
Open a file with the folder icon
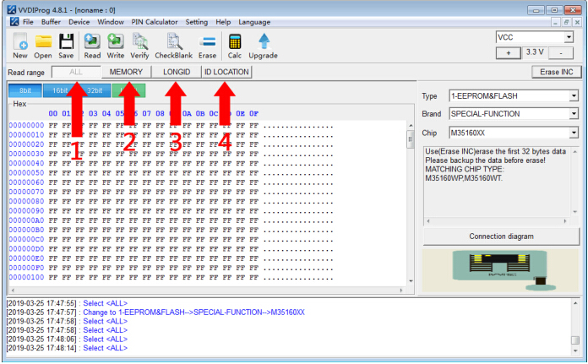pyautogui.click(x=43, y=46)
